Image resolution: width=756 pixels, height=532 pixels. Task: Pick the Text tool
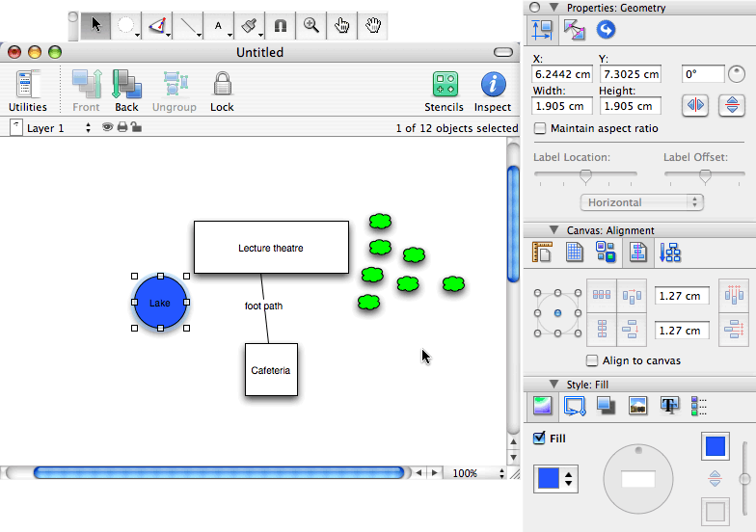point(219,26)
